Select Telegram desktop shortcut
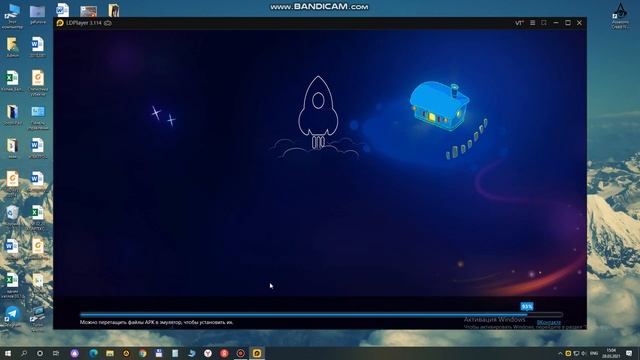Image resolution: width=640 pixels, height=360 pixels. 12,316
